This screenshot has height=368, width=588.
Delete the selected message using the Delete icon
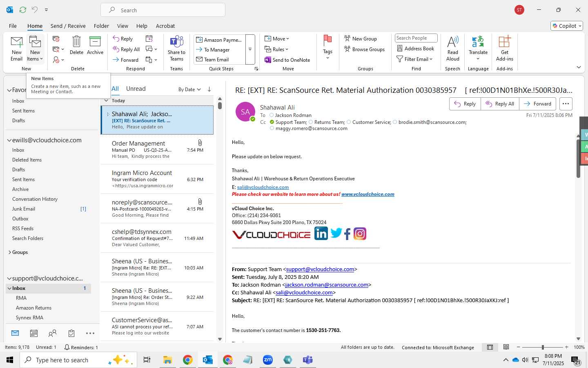pos(76,45)
